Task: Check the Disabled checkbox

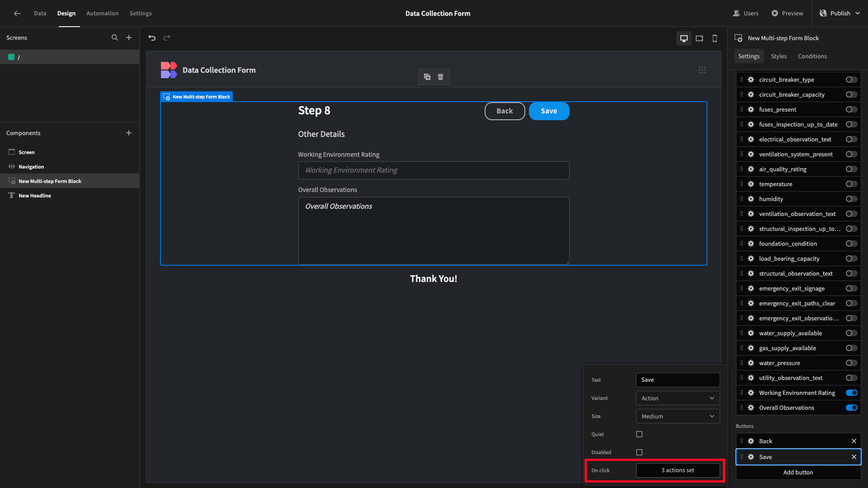Action: coord(639,452)
